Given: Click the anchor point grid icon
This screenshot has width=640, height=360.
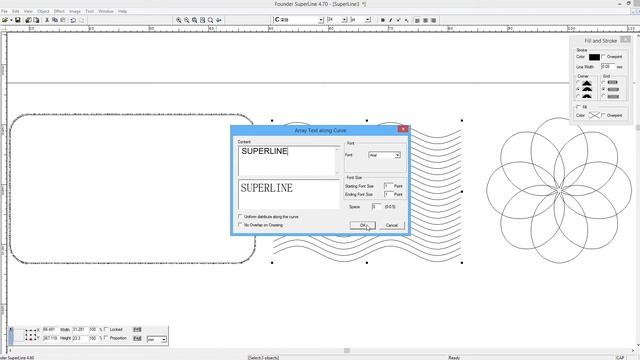Looking at the screenshot, I should 31,334.
